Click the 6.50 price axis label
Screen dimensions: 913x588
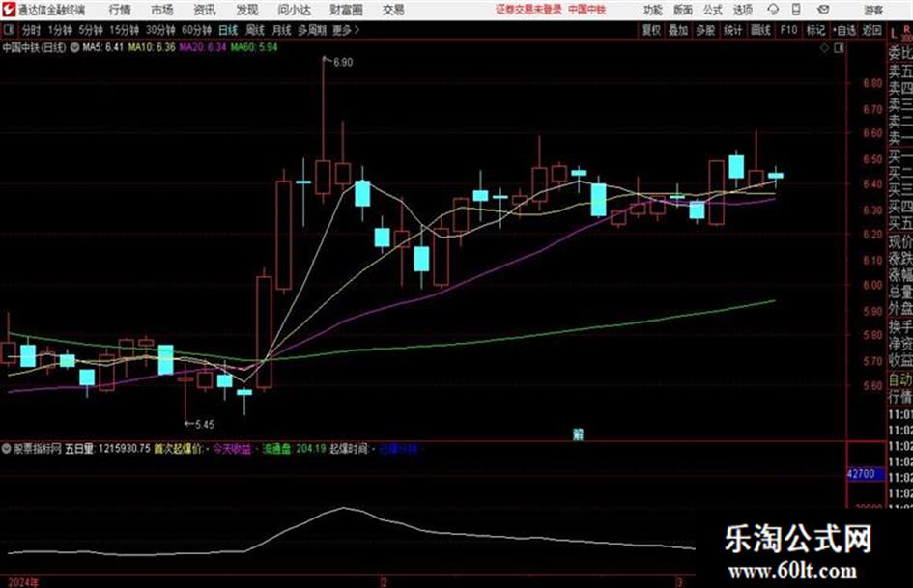872,159
